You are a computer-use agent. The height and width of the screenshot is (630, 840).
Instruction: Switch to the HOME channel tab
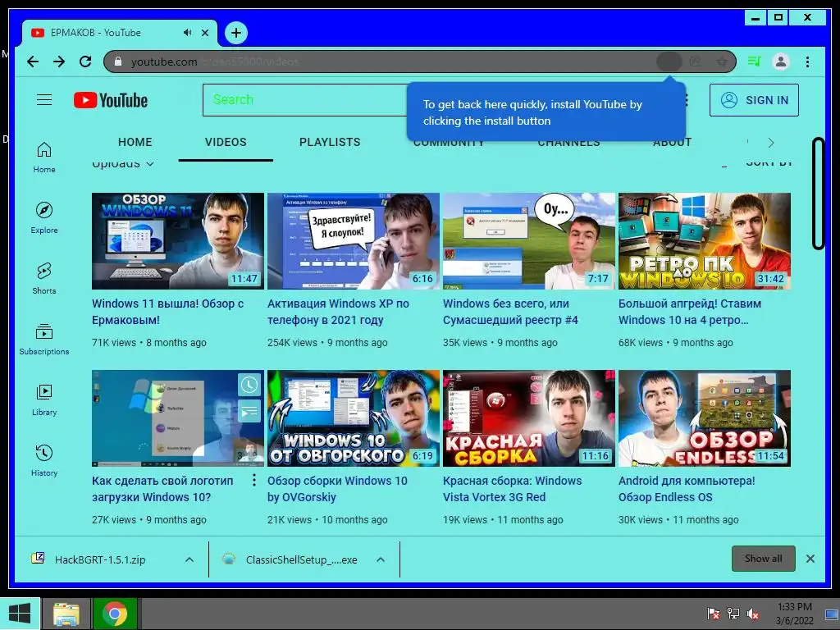coord(135,142)
